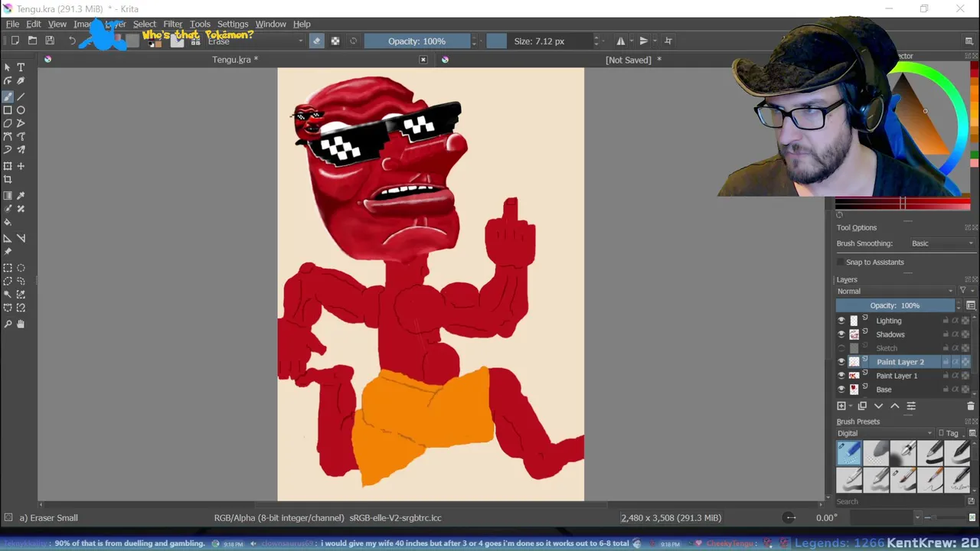Open the Brush Smoothing dropdown
This screenshot has width=980, height=551.
coord(942,243)
